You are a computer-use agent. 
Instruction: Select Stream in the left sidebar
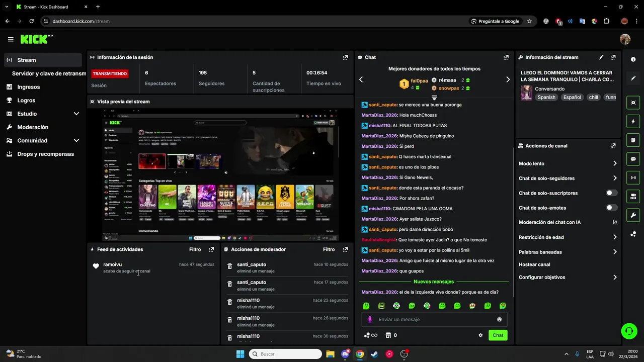click(x=43, y=60)
